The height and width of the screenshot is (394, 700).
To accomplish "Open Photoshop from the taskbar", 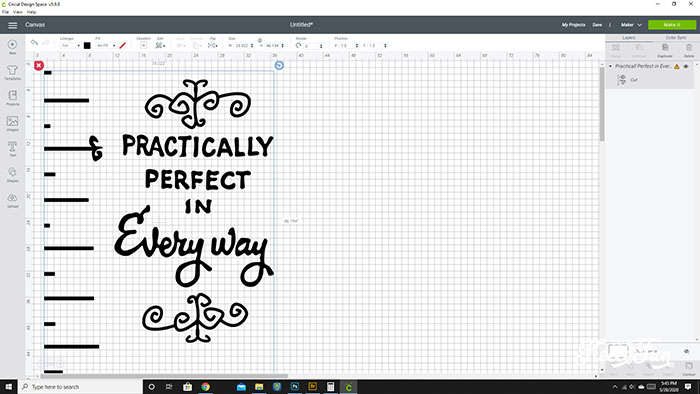I will pos(295,387).
